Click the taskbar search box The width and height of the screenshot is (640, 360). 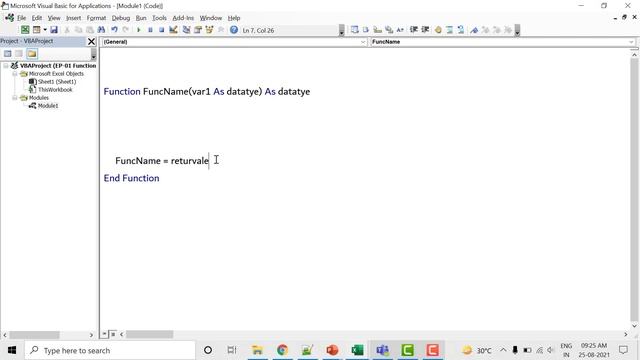click(x=110, y=350)
